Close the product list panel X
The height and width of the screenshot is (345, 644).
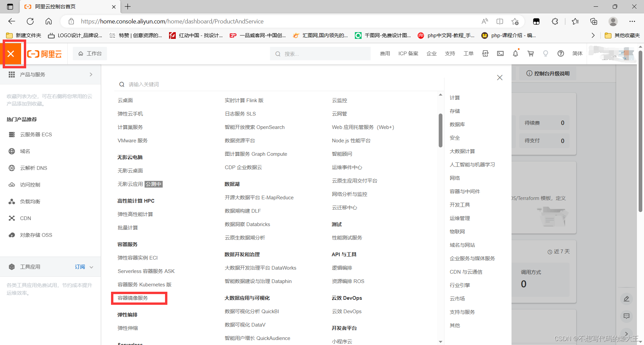click(x=500, y=77)
